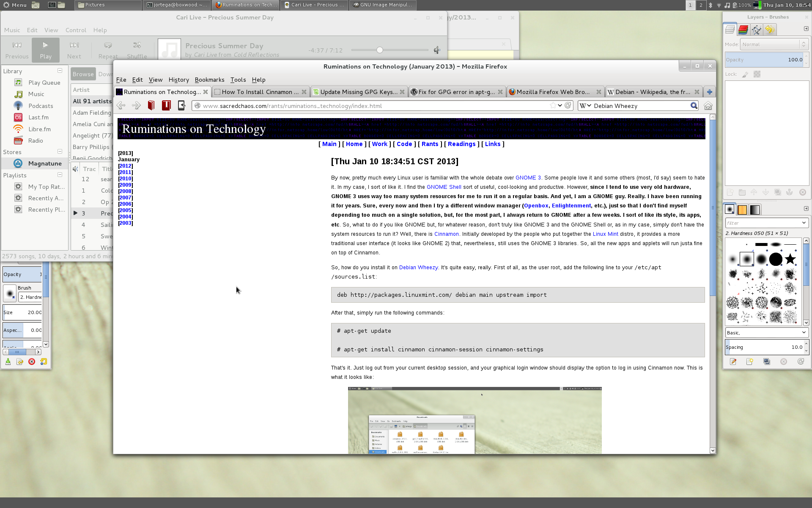Viewport: 812px width, 508px height.
Task: Open a new Firefox tab with plus button
Action: click(x=709, y=92)
